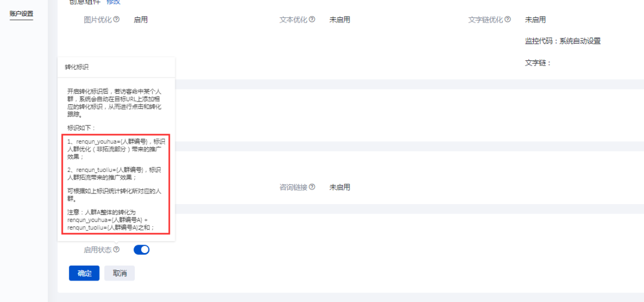The image size is (644, 302).
Task: Click the 文字链： field label
Action: coord(538,63)
